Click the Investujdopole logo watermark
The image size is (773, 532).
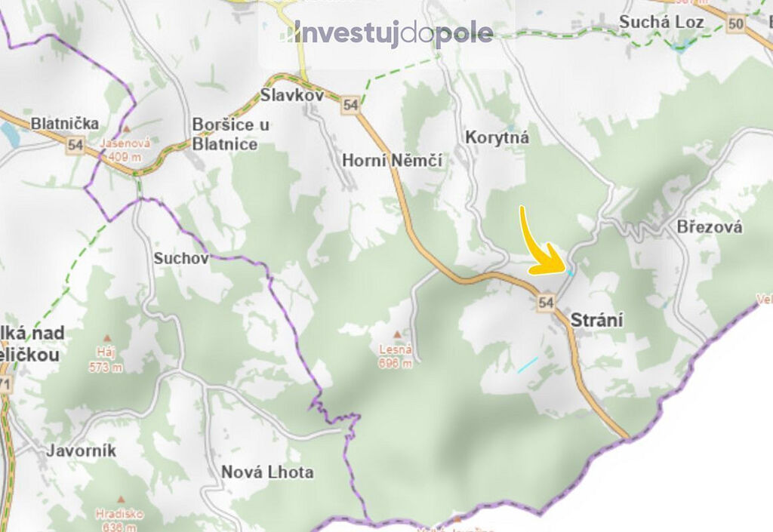387,33
